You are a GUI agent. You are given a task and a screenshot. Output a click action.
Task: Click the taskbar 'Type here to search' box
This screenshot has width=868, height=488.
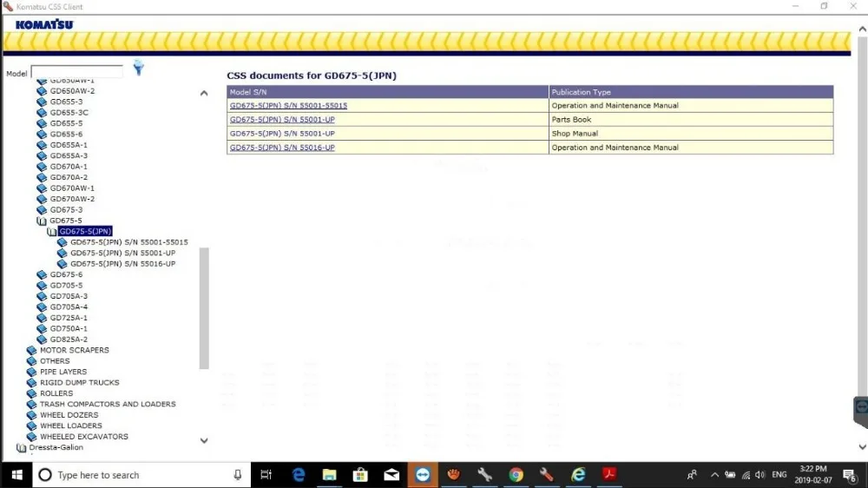click(x=141, y=475)
